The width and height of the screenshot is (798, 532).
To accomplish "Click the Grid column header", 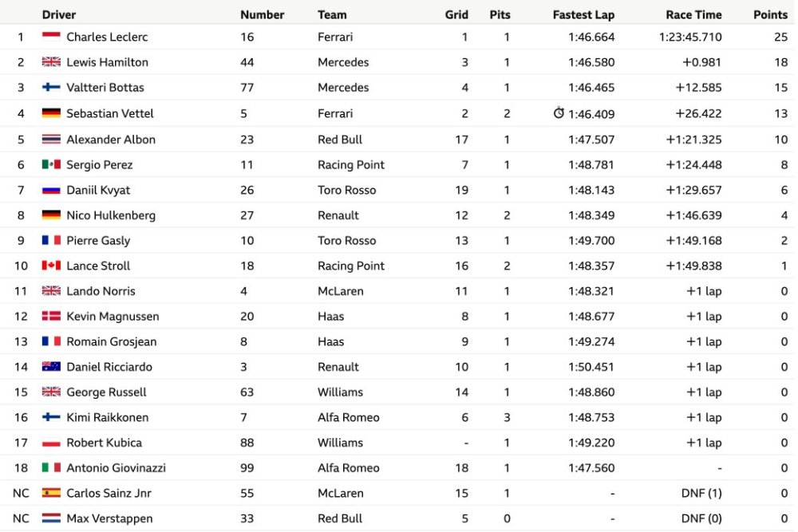I will coord(456,14).
